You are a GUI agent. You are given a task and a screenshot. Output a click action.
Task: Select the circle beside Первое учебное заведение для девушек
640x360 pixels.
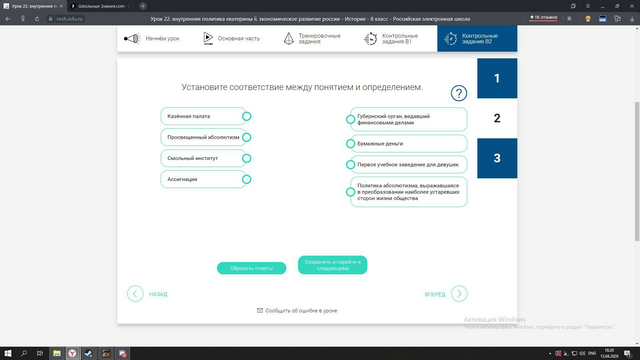click(x=350, y=164)
